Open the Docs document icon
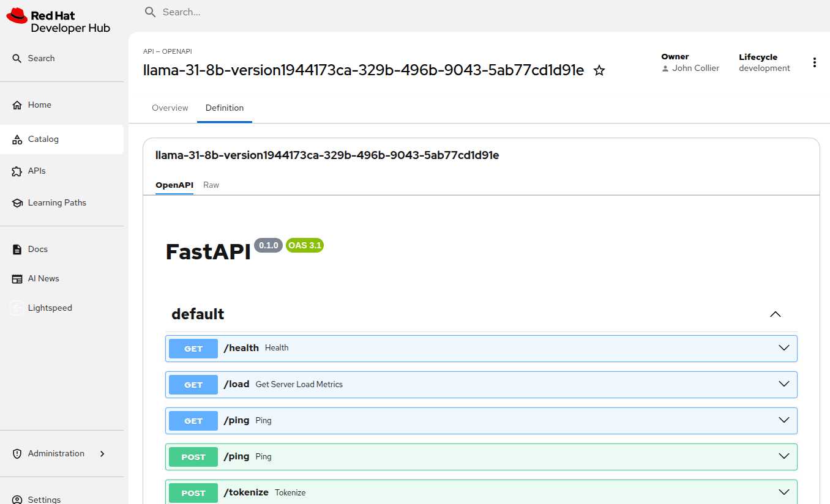This screenshot has width=830, height=504. click(17, 250)
